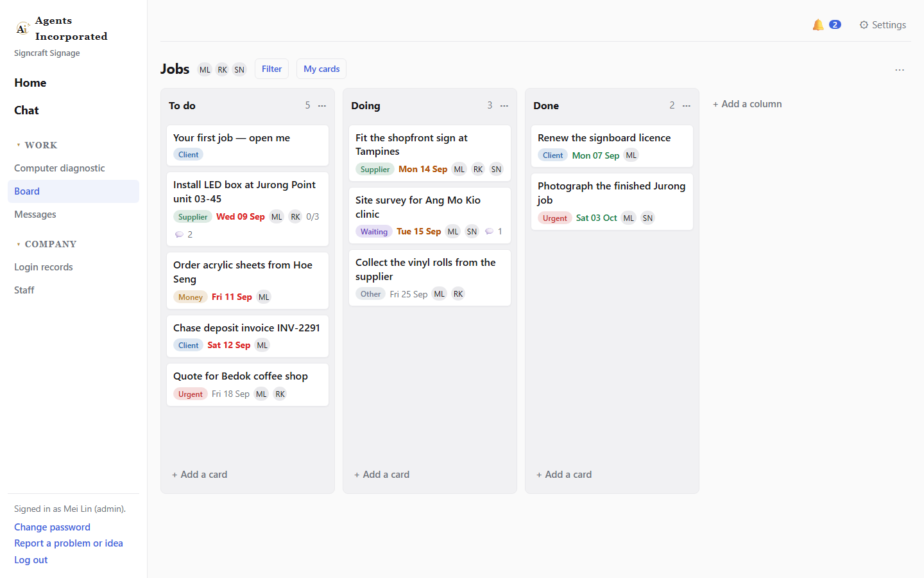Collapse the COMPANY sidebar section
Viewport: 924px width, 578px height.
[46, 244]
